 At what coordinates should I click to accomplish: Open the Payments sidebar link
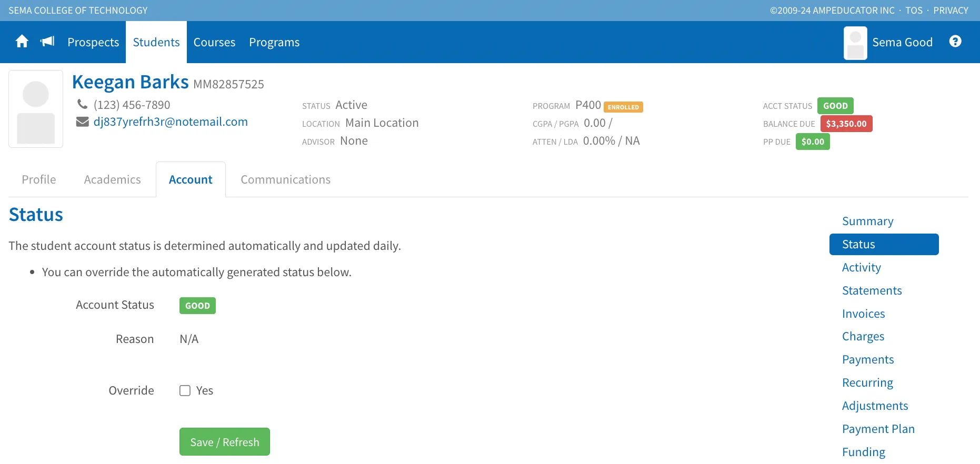[x=868, y=359]
